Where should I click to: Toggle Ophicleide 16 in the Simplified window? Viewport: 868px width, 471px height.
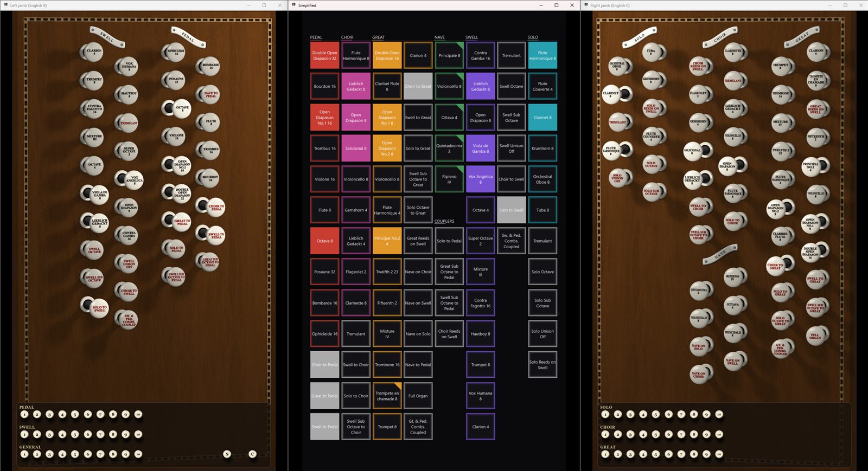[x=324, y=334]
